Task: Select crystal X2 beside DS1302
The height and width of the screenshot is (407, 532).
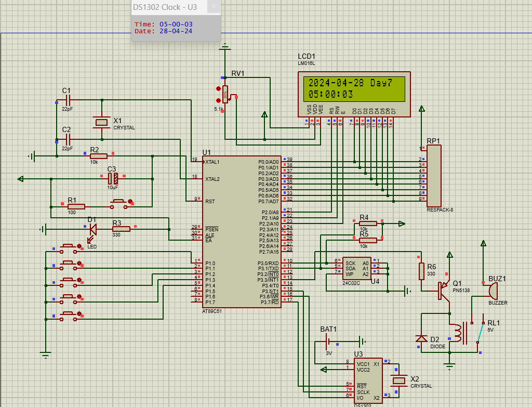Action: tap(399, 380)
